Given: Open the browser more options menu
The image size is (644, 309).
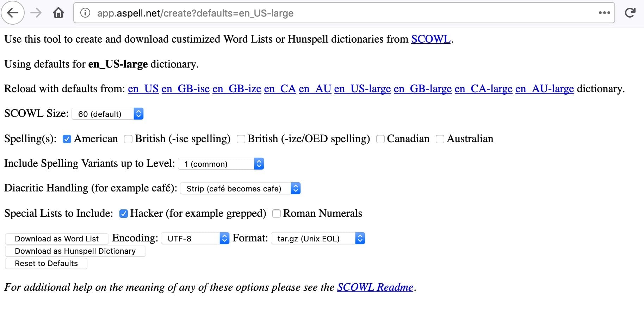Looking at the screenshot, I should tap(604, 13).
